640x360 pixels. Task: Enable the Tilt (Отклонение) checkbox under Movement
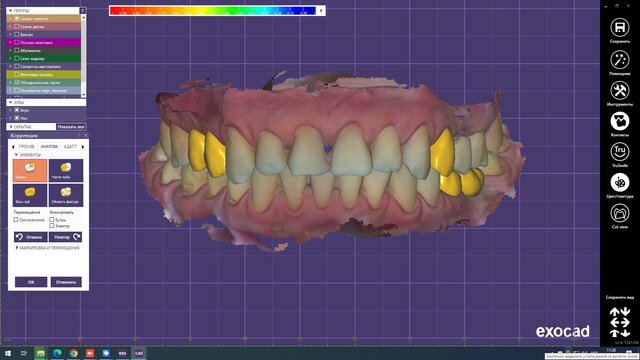point(16,220)
